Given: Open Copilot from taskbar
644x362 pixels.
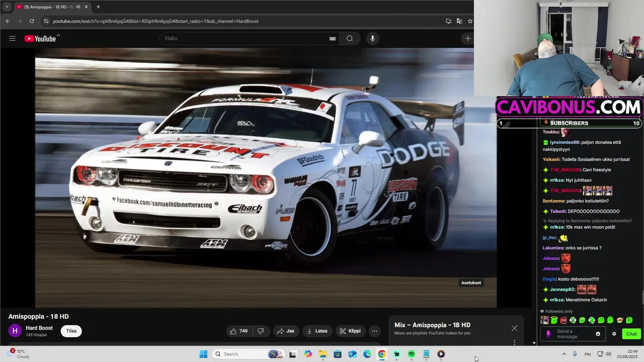Looking at the screenshot, I should (308, 354).
